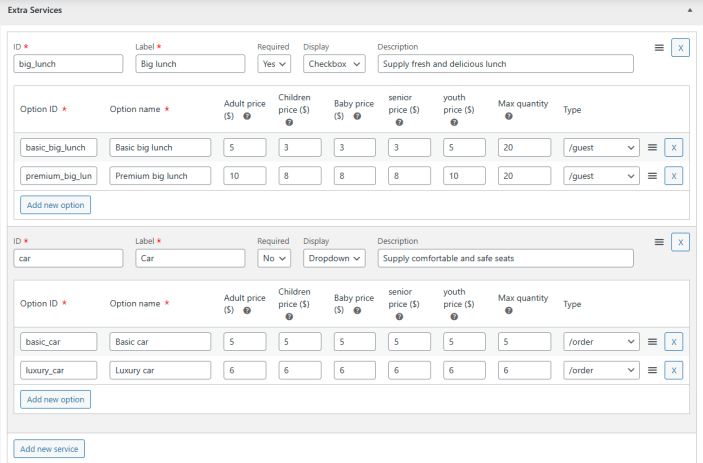
Task: Remove the big_lunch service with X button
Action: (x=680, y=47)
